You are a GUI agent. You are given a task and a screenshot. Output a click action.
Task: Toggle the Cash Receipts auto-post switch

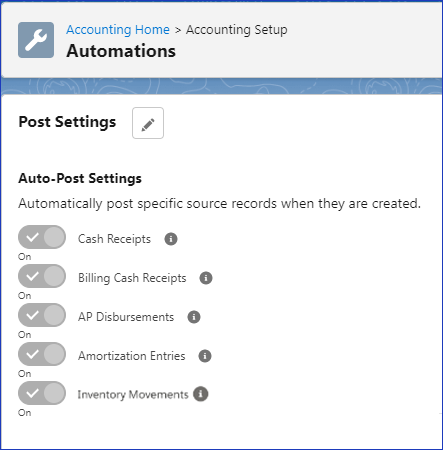click(x=42, y=237)
